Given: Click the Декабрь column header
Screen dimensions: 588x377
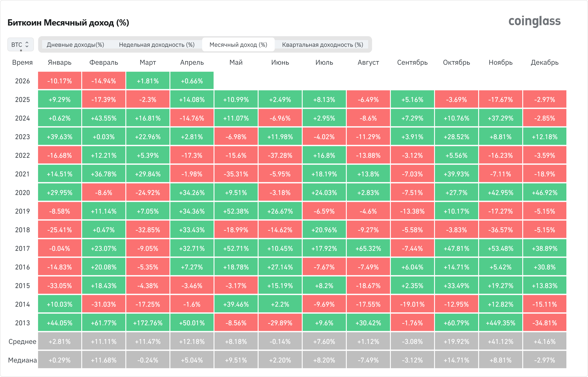Looking at the screenshot, I should click(545, 62).
